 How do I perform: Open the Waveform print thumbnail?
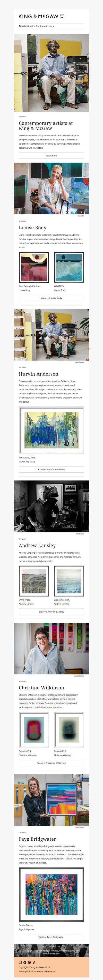[x=69, y=267]
